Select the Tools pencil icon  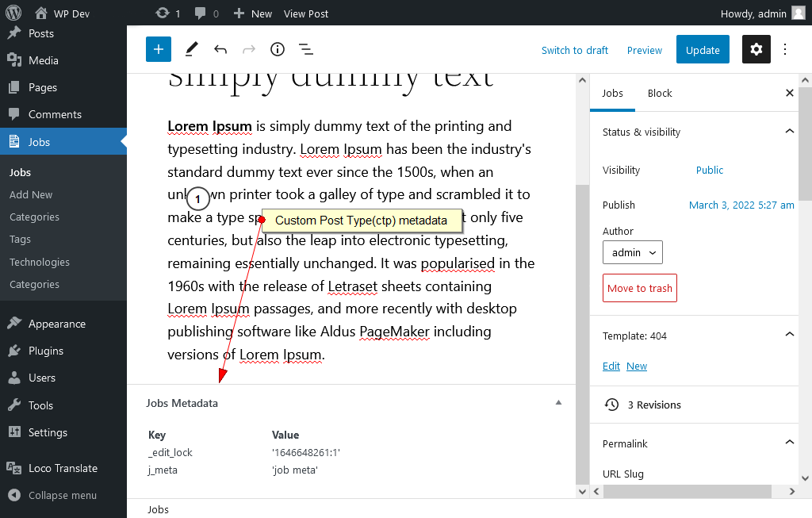[x=190, y=49]
